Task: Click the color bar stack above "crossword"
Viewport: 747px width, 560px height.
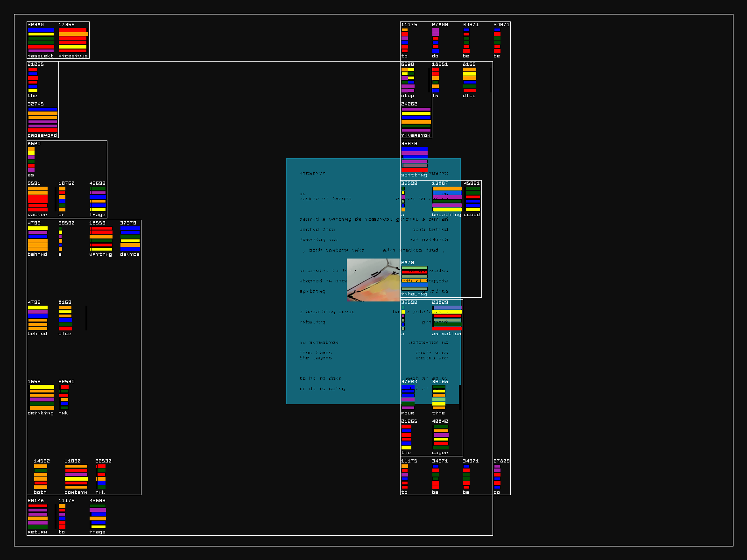Action: (x=42, y=120)
